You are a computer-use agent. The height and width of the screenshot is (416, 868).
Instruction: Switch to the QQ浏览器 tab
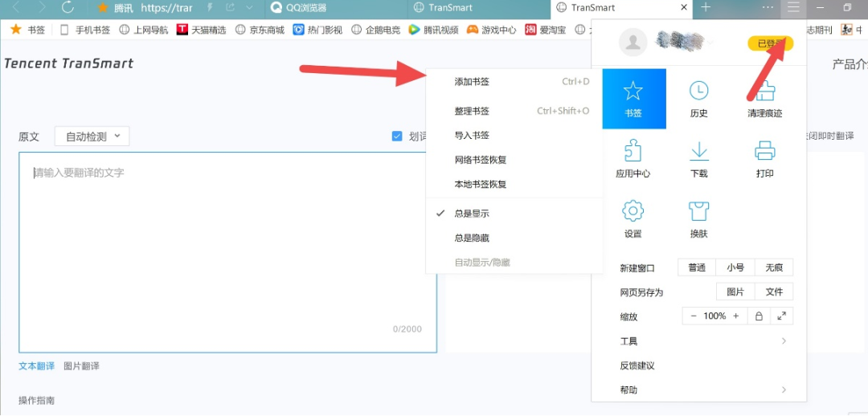335,8
